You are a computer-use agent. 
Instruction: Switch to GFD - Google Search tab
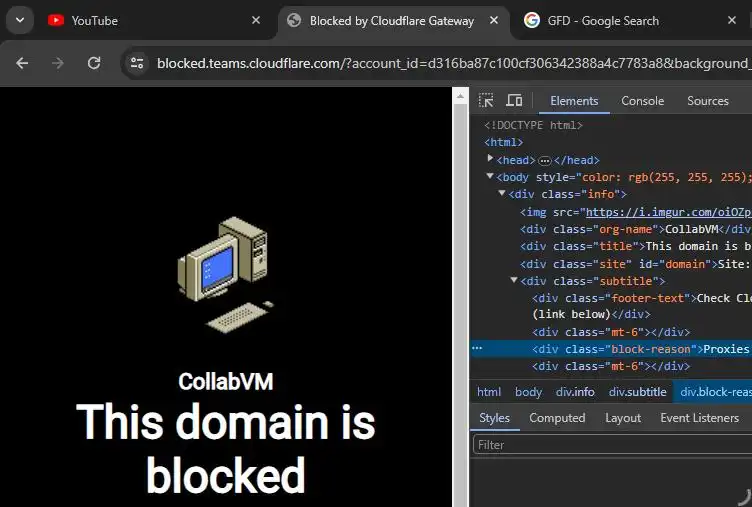point(629,21)
